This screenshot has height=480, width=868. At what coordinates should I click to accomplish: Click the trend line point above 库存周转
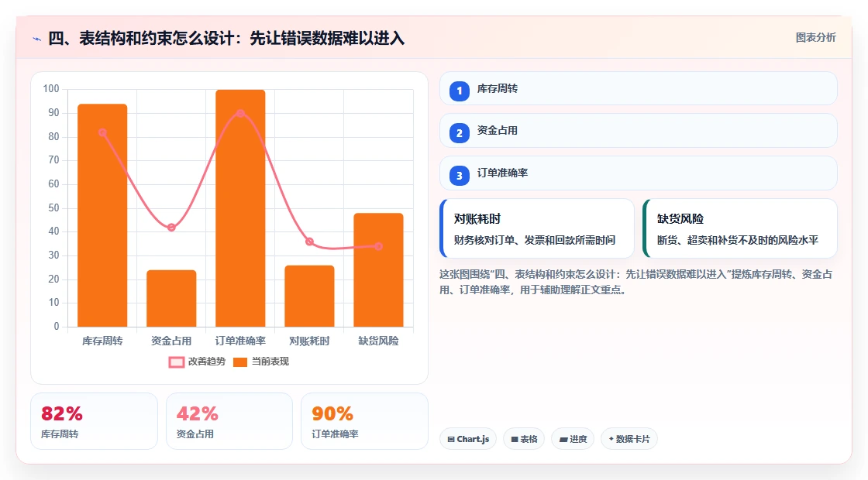point(102,132)
